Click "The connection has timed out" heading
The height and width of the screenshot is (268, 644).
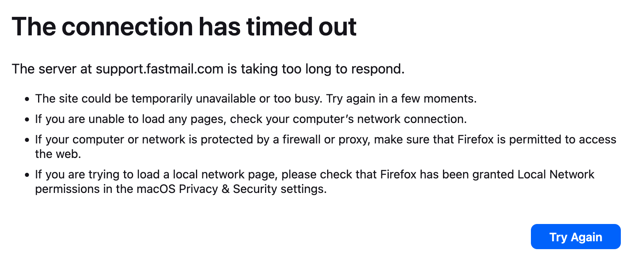pos(184,27)
